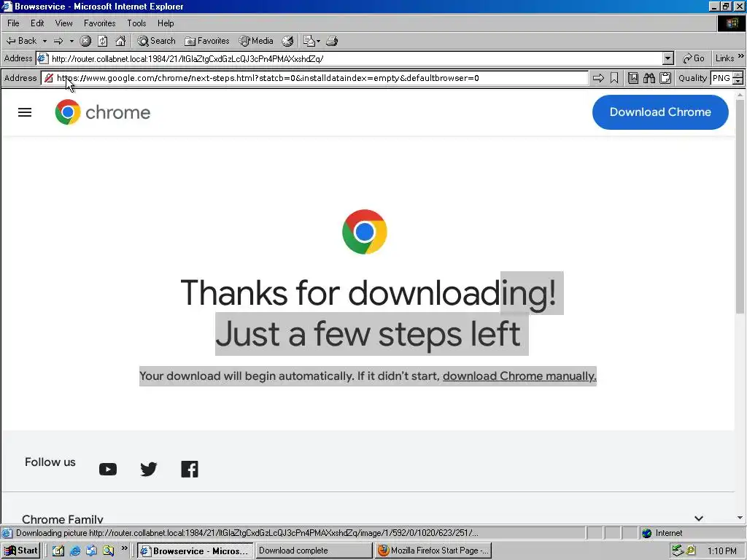
Task: Open the View menu
Action: (64, 23)
